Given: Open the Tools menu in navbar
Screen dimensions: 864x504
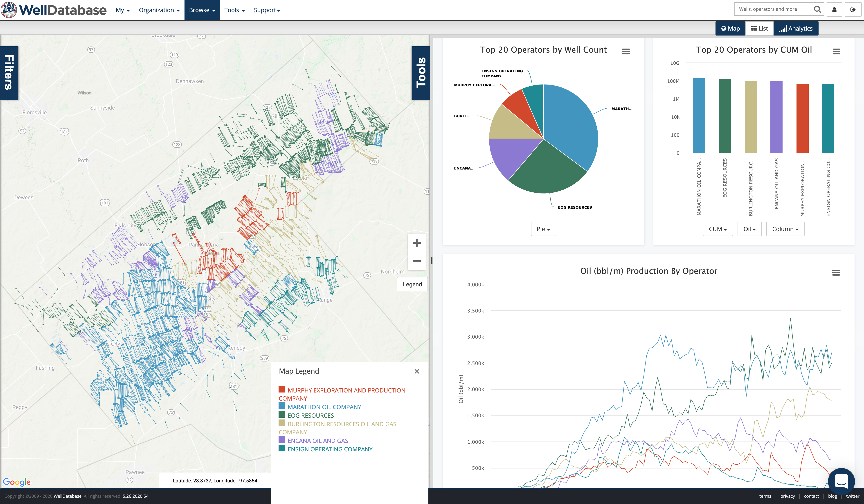Looking at the screenshot, I should tap(234, 10).
